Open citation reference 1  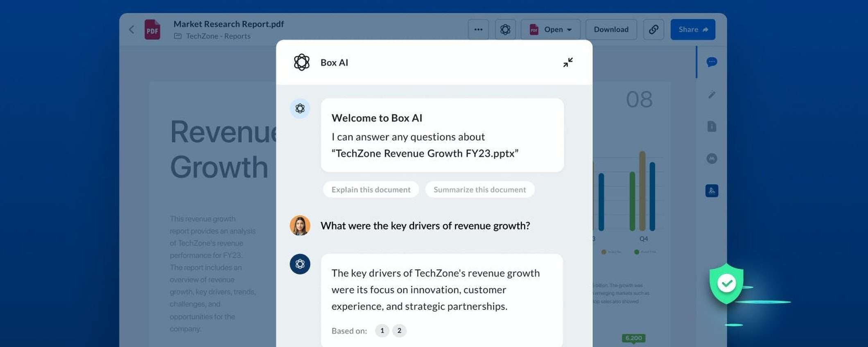tap(382, 331)
